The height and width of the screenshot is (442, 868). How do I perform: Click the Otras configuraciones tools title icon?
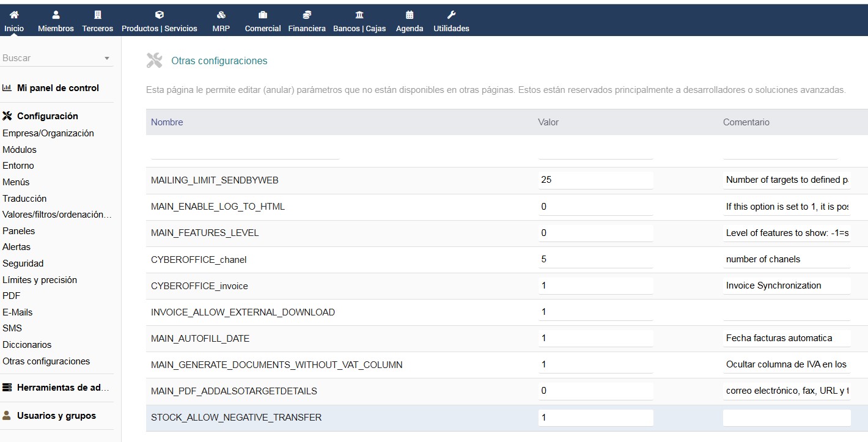click(155, 60)
